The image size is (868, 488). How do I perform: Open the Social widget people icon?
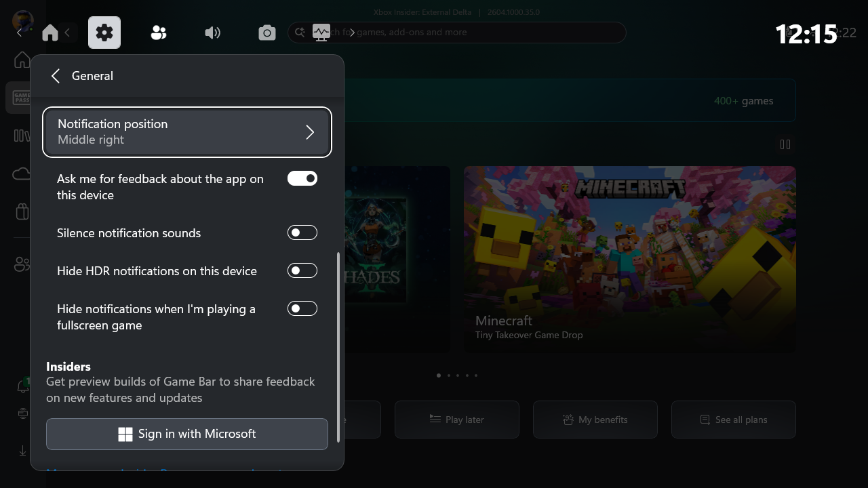158,32
